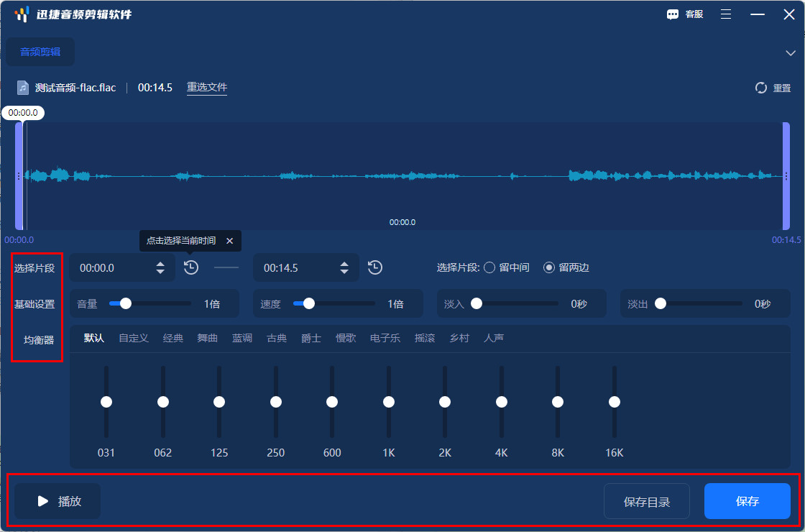805x532 pixels.
Task: Click the audio waveform display
Action: [x=402, y=176]
